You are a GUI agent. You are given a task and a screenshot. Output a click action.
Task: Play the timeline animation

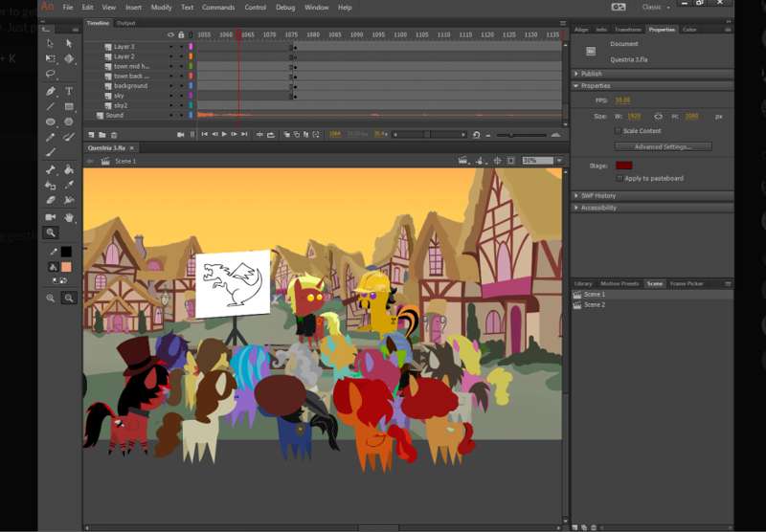pyautogui.click(x=224, y=134)
